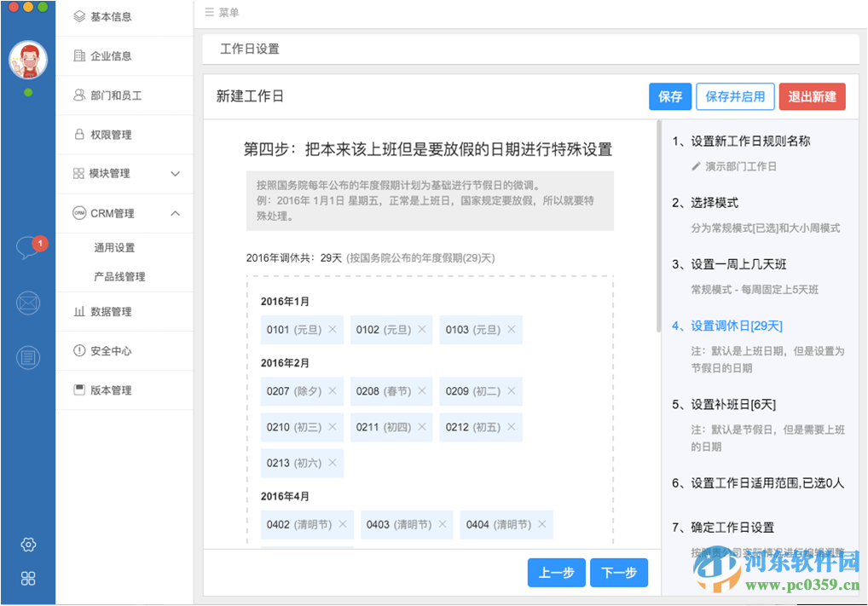This screenshot has height=606, width=868.
Task: Click the 保存 button
Action: (670, 97)
